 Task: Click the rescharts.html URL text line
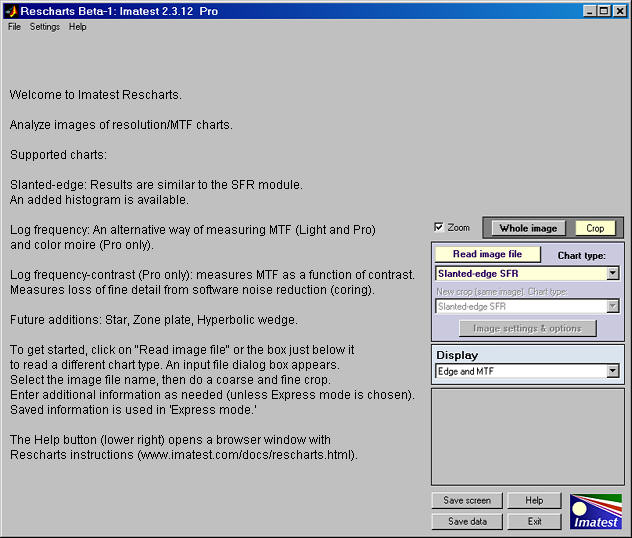[184, 455]
